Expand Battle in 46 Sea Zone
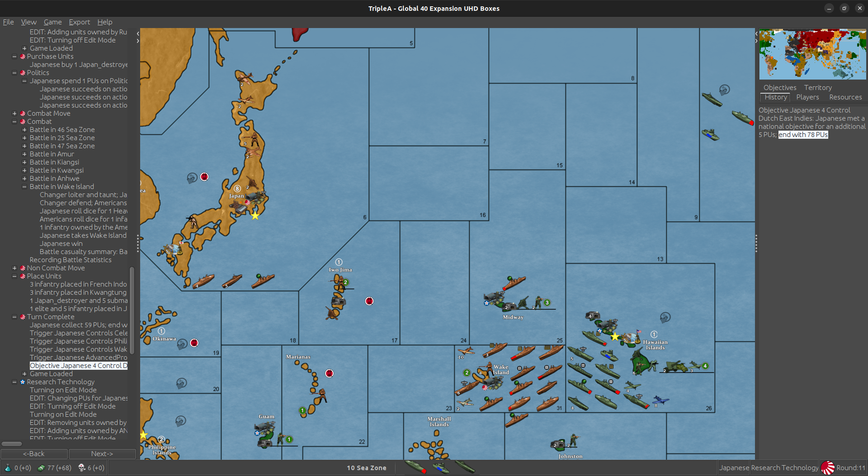This screenshot has height=476, width=868. pyautogui.click(x=24, y=130)
